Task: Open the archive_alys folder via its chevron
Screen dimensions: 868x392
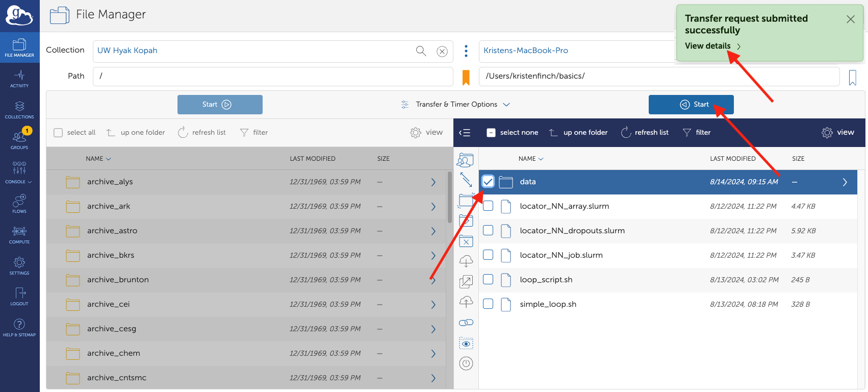Action: (x=433, y=182)
